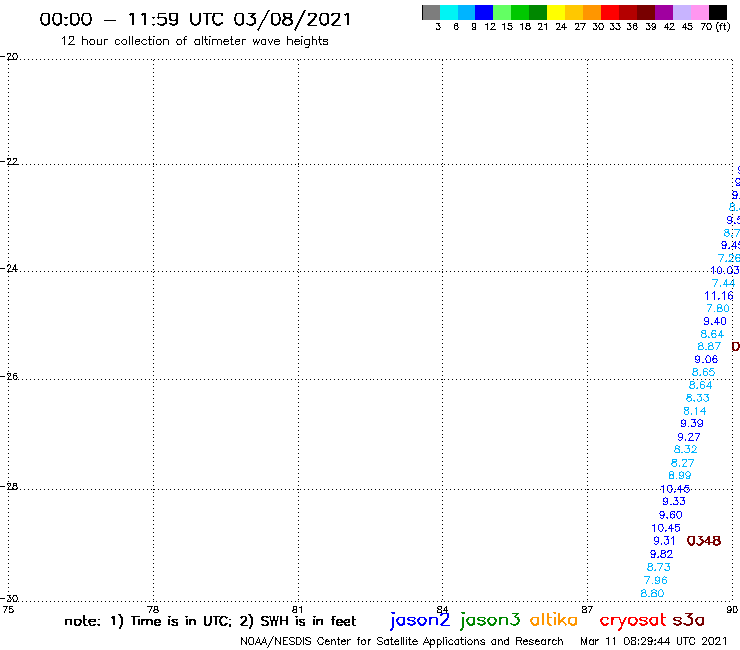Select the bright red color scale swatch
The image size is (740, 650).
click(610, 12)
